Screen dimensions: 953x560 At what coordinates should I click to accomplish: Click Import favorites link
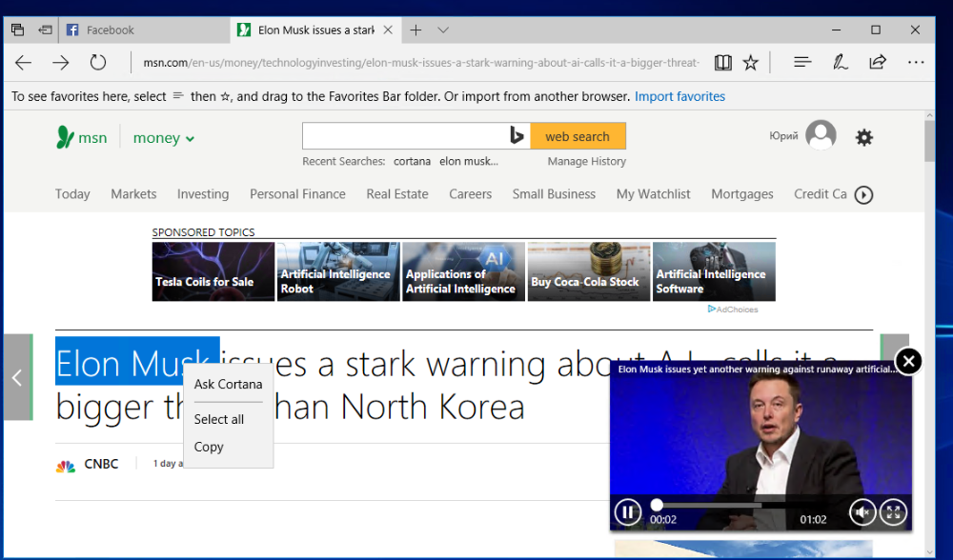point(679,96)
